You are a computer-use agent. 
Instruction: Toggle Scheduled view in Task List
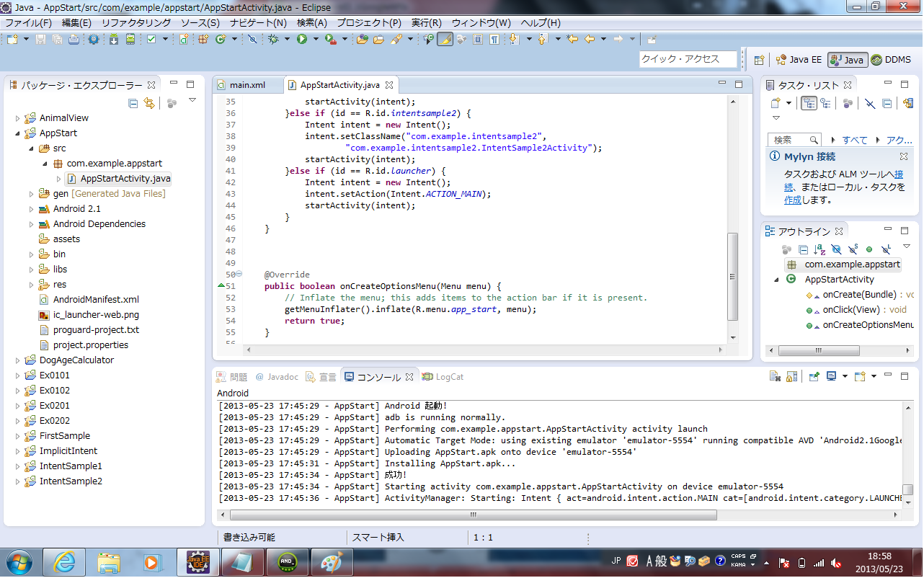click(x=825, y=103)
